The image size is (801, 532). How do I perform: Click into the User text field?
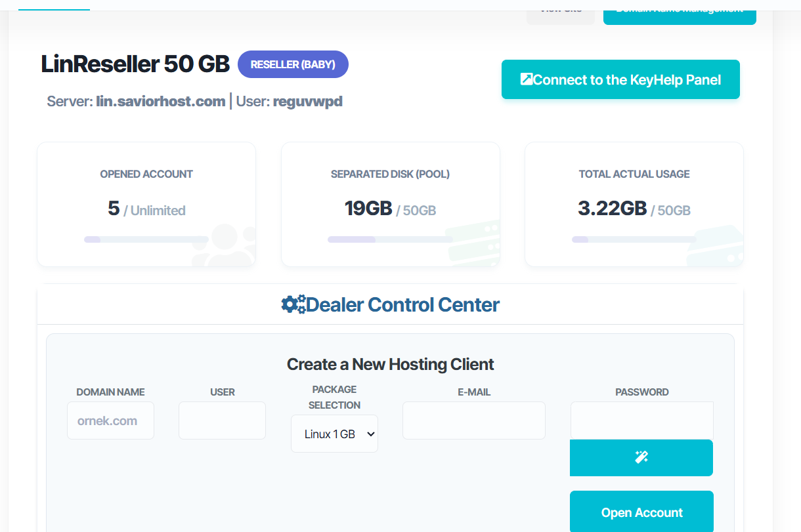pos(222,420)
